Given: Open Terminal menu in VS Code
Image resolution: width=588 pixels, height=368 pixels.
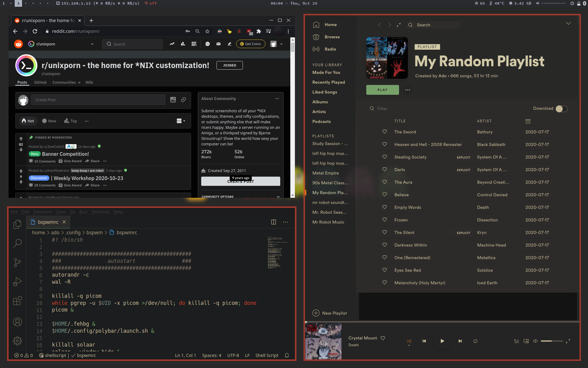Looking at the screenshot, I should (100, 212).
